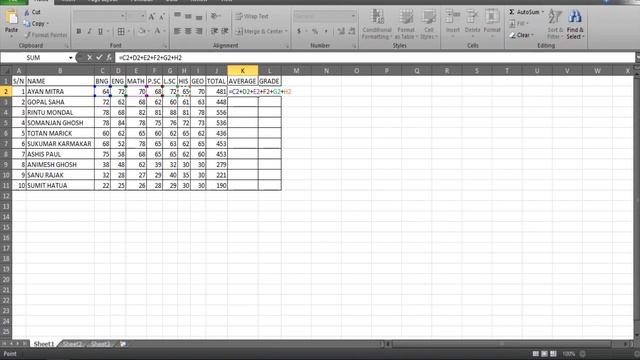
Task: Select column K header
Action: click(242, 71)
